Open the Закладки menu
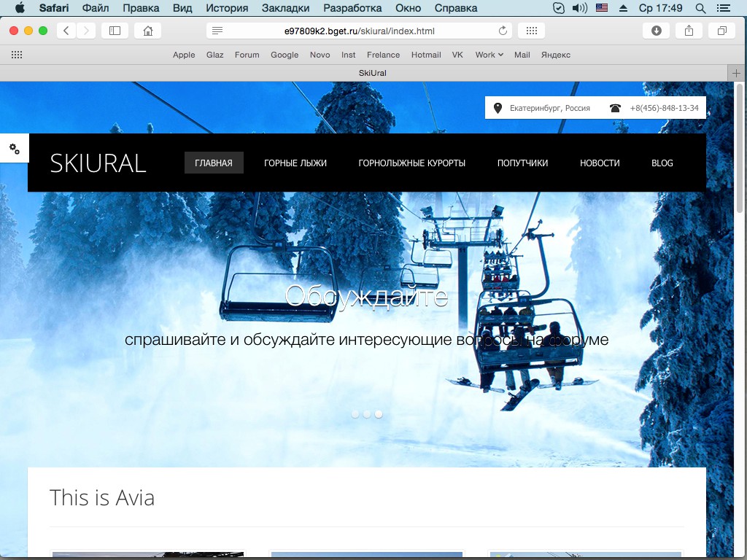Viewport: 747px width, 560px height. coord(285,8)
